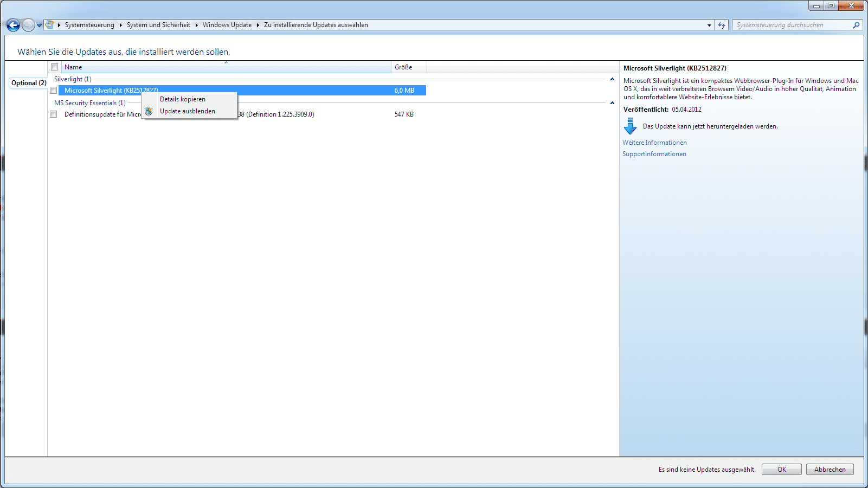
Task: Click the search magnifier icon
Action: pos(856,25)
